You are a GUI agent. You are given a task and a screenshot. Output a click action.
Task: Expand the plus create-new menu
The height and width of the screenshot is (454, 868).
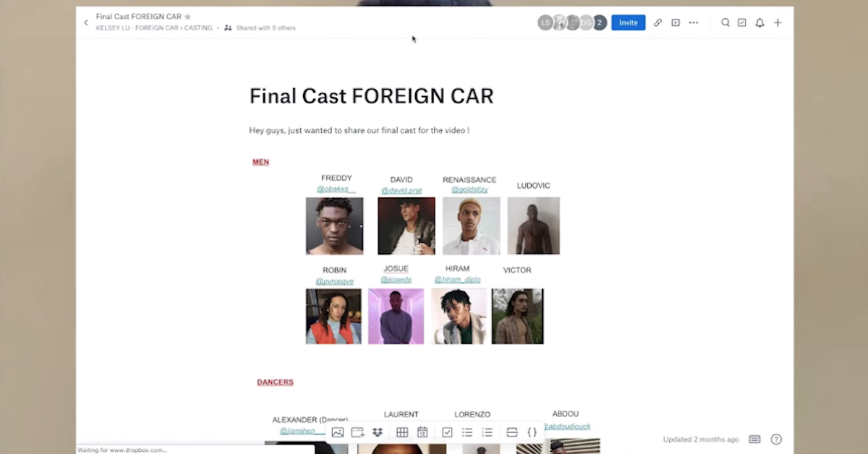[x=778, y=22]
